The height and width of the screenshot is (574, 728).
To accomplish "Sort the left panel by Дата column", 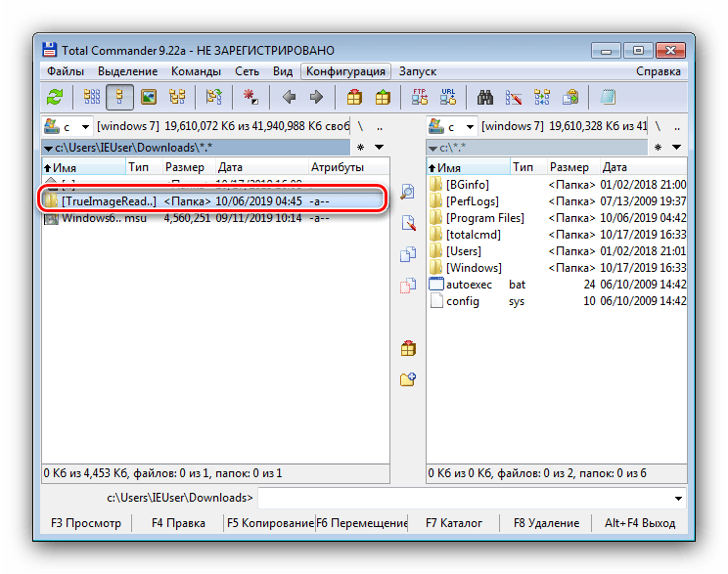I will pyautogui.click(x=262, y=167).
